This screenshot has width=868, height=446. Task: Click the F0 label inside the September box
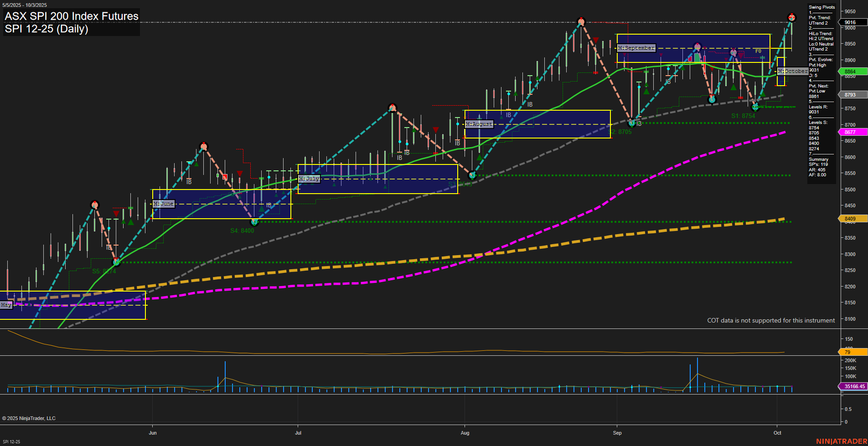(x=758, y=51)
